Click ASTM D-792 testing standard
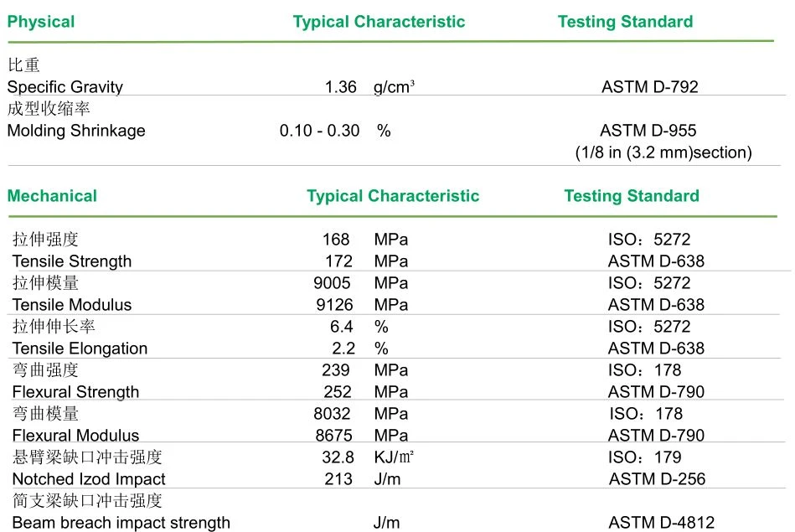 (x=650, y=87)
